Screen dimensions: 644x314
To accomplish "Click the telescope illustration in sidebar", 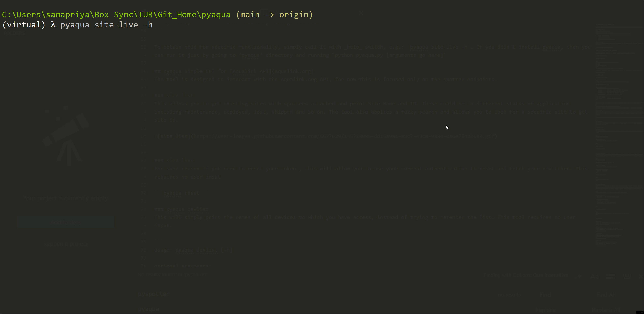I will coord(65,136).
